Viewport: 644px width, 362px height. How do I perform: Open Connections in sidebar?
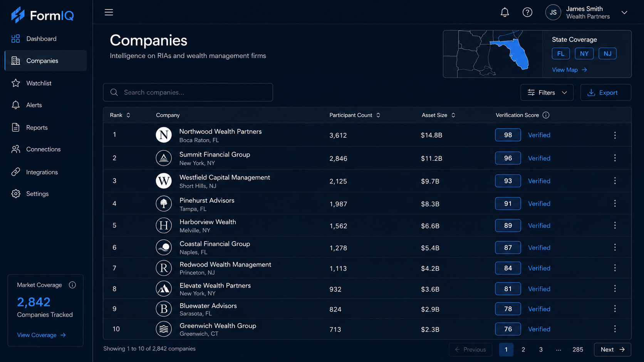(x=45, y=149)
